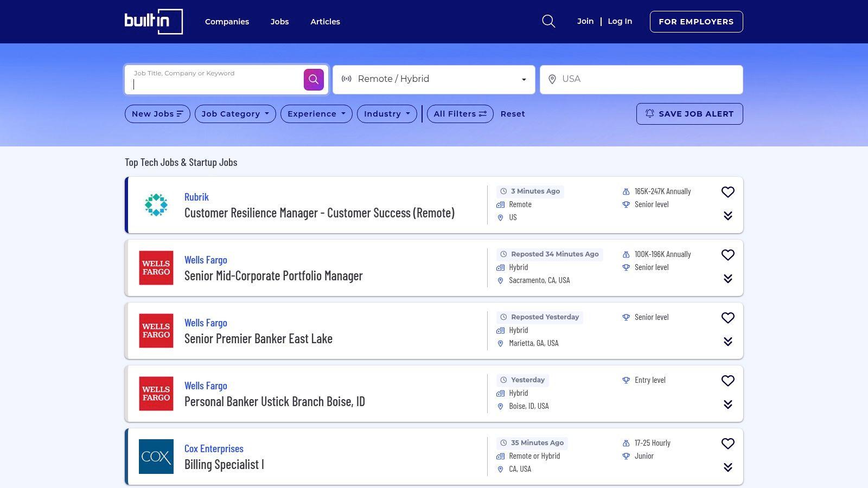Open the Job Category filter dropdown
The image size is (868, 488).
pyautogui.click(x=235, y=114)
